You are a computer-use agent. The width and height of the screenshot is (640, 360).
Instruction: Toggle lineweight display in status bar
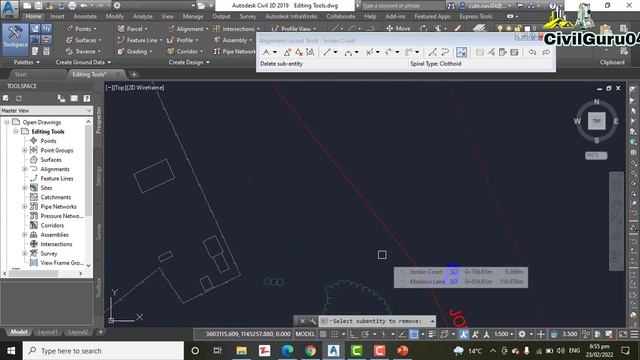pyautogui.click(x=432, y=334)
